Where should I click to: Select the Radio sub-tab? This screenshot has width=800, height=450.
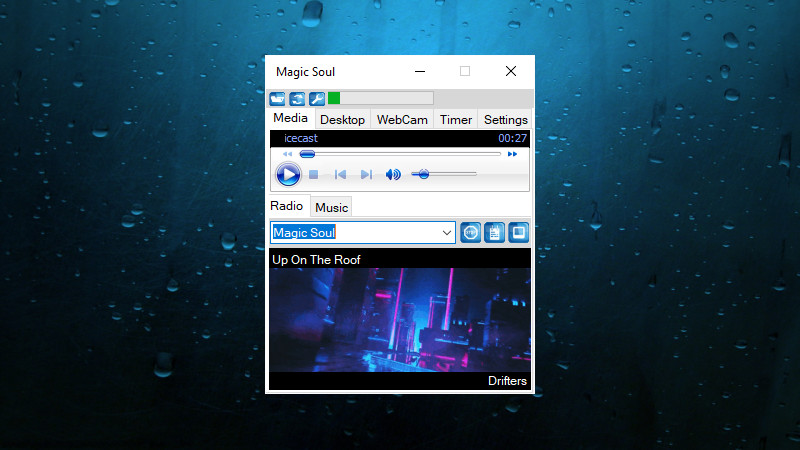pos(287,206)
